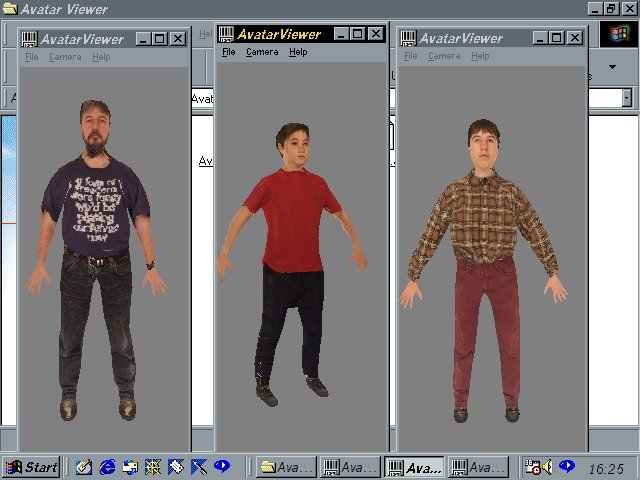Open Help menu in the active AvatarViewer
The height and width of the screenshot is (480, 640).
click(x=298, y=52)
